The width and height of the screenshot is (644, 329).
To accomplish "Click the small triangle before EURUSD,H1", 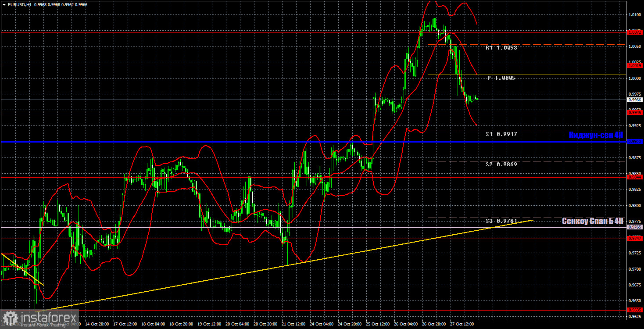I will [4, 4].
